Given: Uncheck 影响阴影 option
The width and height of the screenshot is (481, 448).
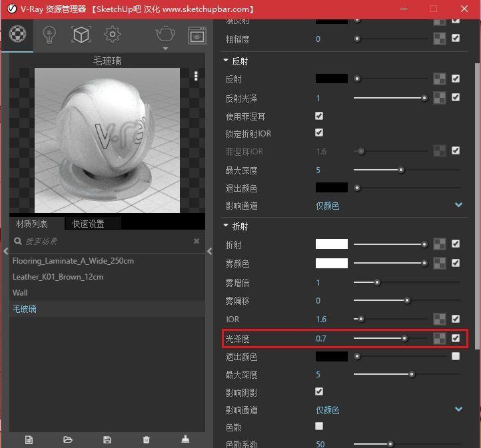Looking at the screenshot, I should point(319,391).
